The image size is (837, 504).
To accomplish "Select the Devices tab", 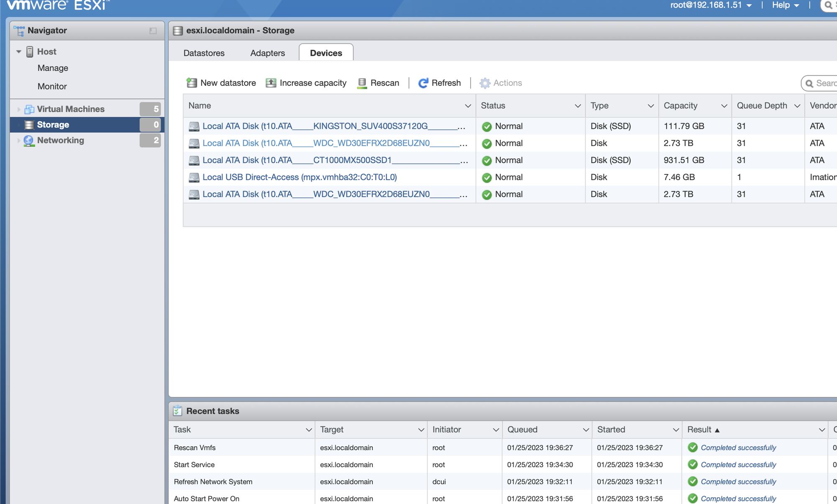I will (x=326, y=53).
